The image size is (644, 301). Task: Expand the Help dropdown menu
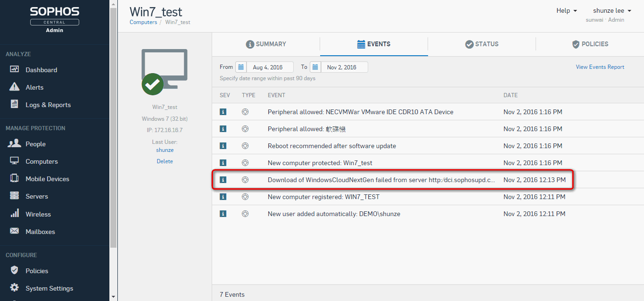click(x=567, y=10)
